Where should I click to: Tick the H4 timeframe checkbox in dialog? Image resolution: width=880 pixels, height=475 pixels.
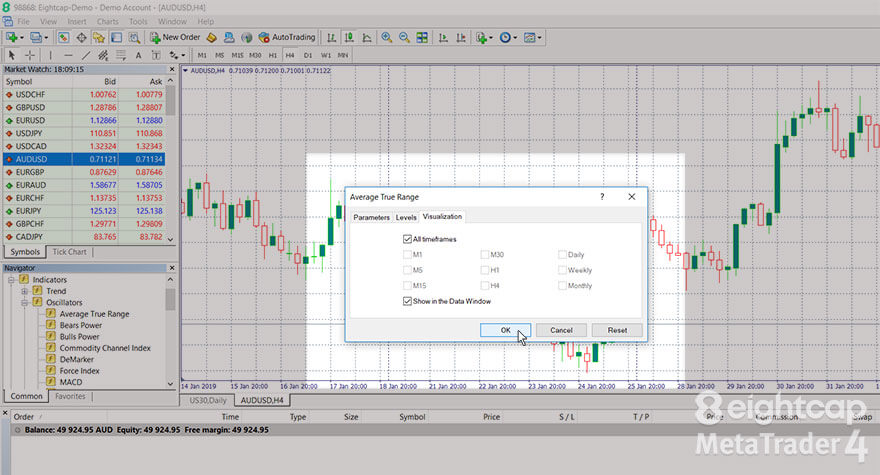(485, 285)
